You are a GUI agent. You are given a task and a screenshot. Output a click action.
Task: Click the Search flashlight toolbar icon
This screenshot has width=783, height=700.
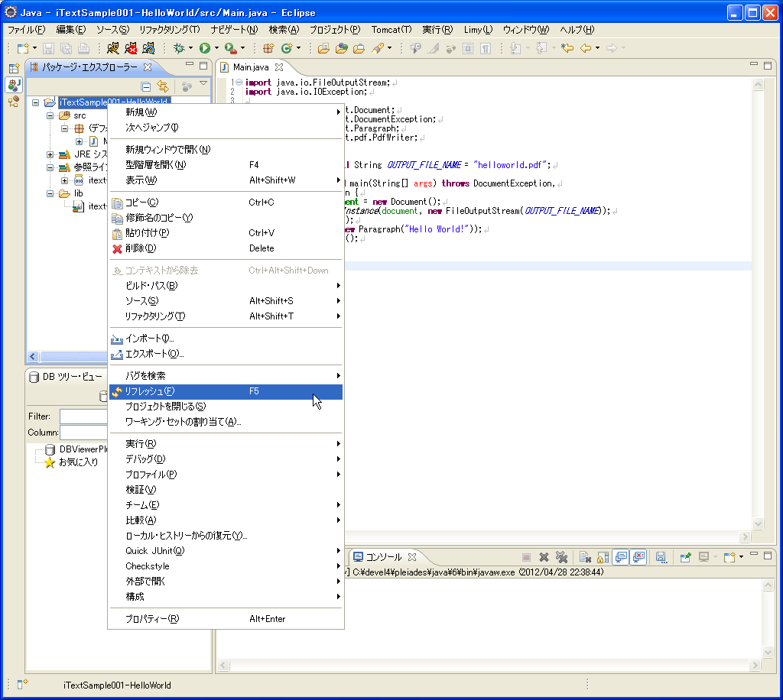point(378,48)
